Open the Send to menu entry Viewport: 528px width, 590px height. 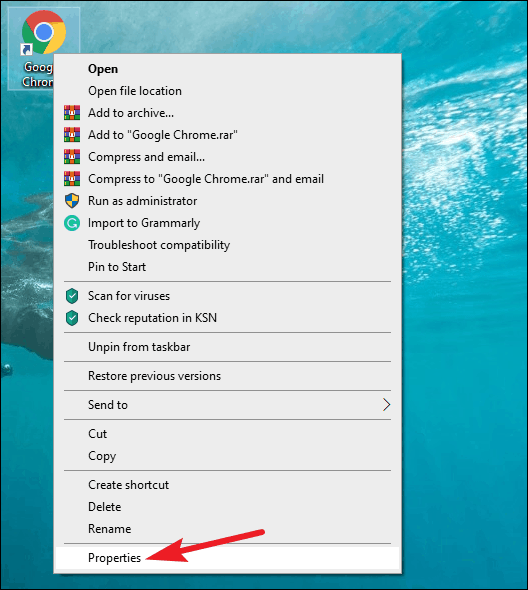click(227, 405)
